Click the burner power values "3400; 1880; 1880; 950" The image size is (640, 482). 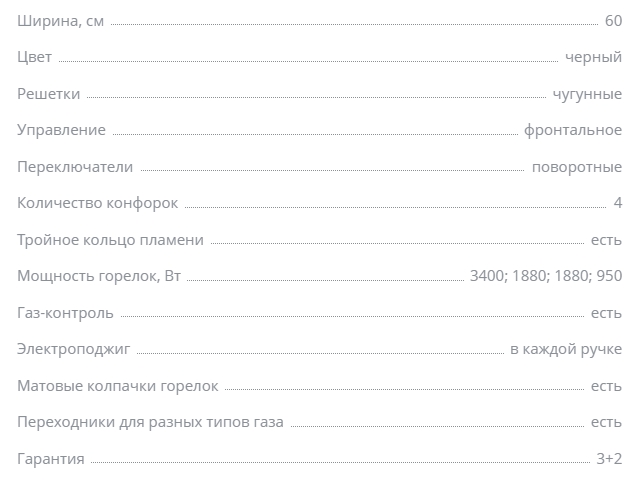pyautogui.click(x=546, y=276)
